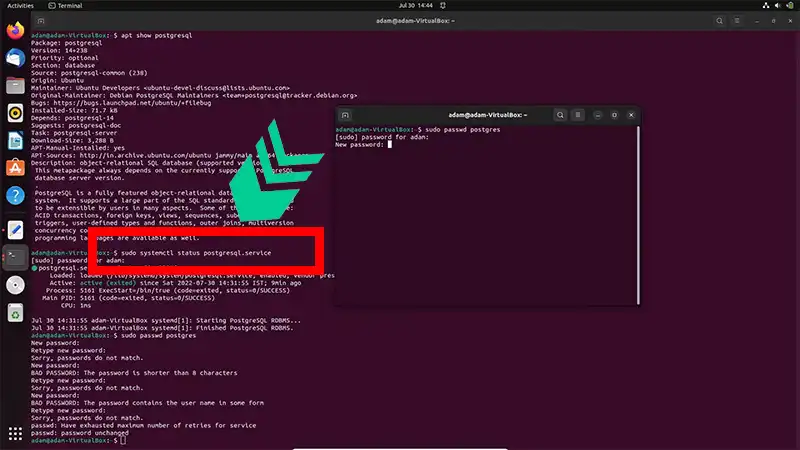This screenshot has height=450, width=800.
Task: Open the Trash dock icon
Action: click(x=15, y=313)
